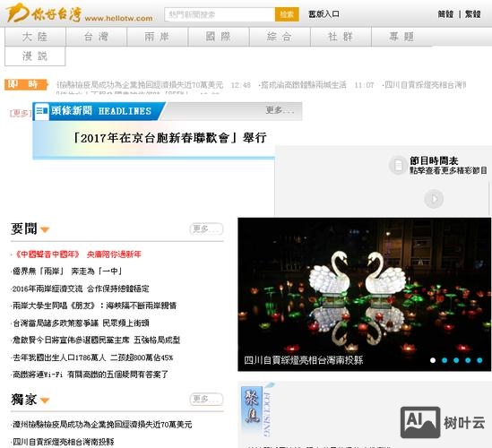Open ticker news about 挽回經濟損失近70萬美元

pos(140,85)
